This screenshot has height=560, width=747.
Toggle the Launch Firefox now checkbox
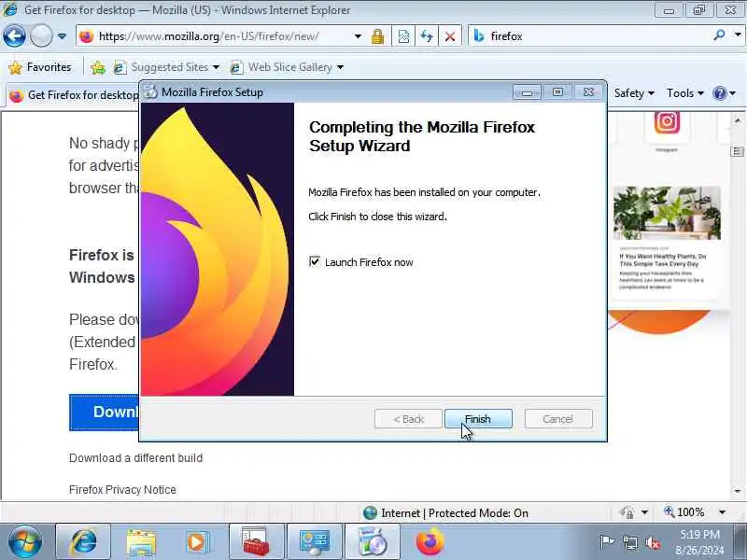pyautogui.click(x=315, y=261)
